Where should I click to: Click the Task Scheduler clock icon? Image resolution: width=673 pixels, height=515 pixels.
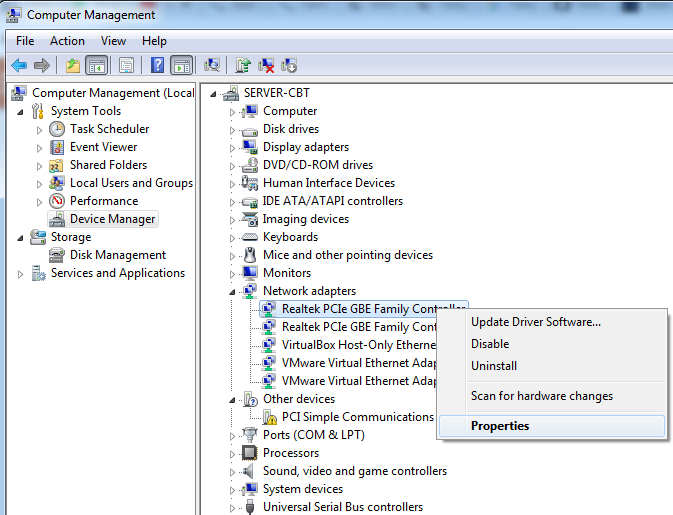57,129
